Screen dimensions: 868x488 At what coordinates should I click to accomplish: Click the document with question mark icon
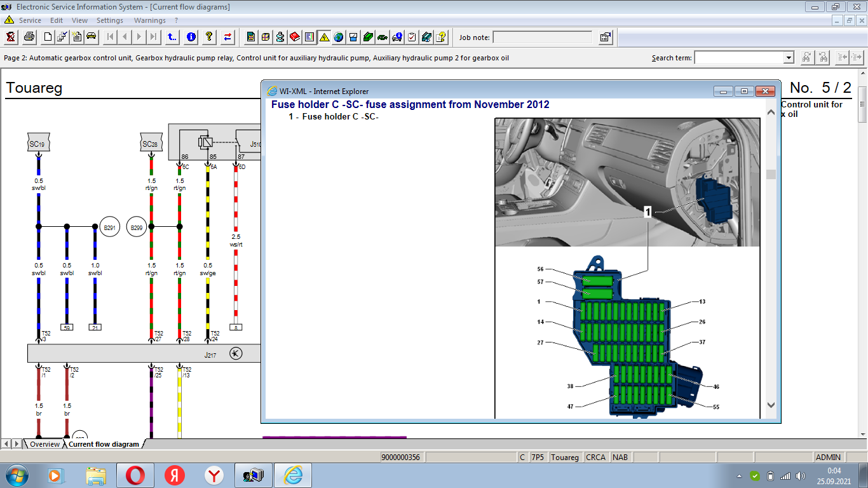coord(442,37)
